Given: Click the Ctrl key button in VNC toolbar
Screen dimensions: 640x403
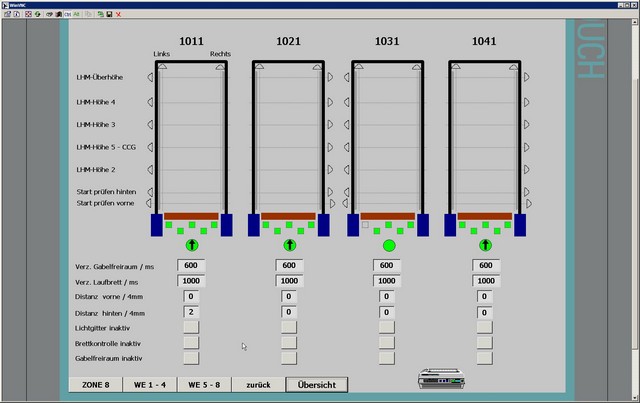Looking at the screenshot, I should (x=67, y=15).
